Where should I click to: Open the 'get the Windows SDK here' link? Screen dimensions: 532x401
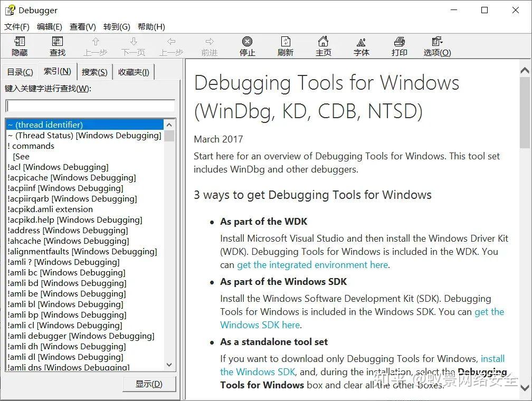pos(260,324)
